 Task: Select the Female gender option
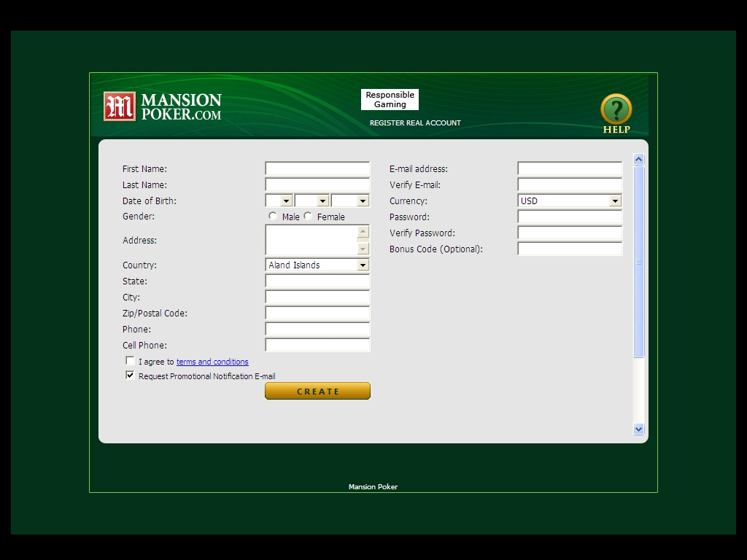pos(308,217)
